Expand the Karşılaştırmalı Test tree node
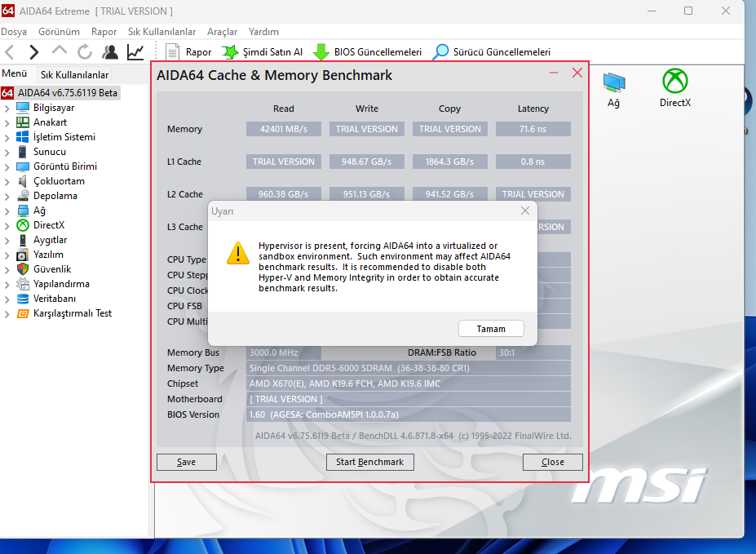The width and height of the screenshot is (756, 554). pyautogui.click(x=7, y=314)
